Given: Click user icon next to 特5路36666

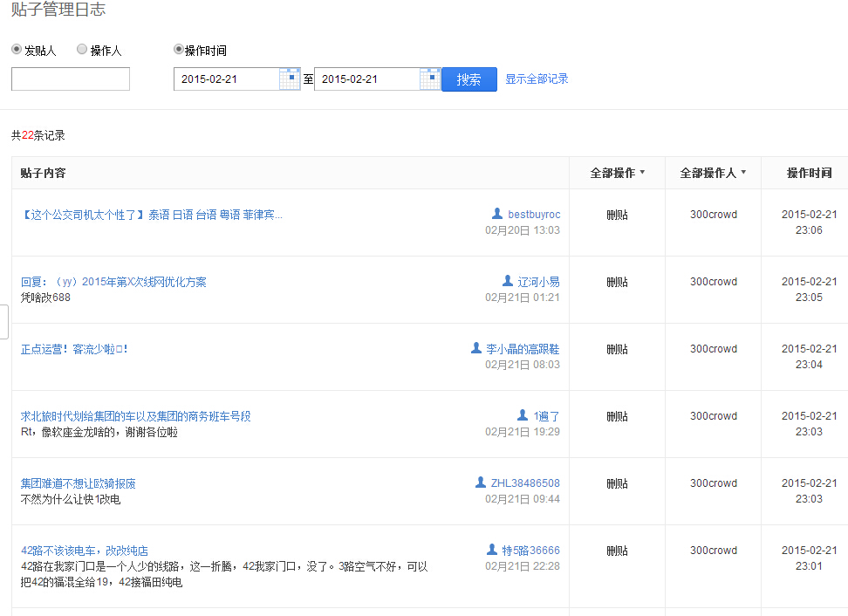Looking at the screenshot, I should (491, 550).
